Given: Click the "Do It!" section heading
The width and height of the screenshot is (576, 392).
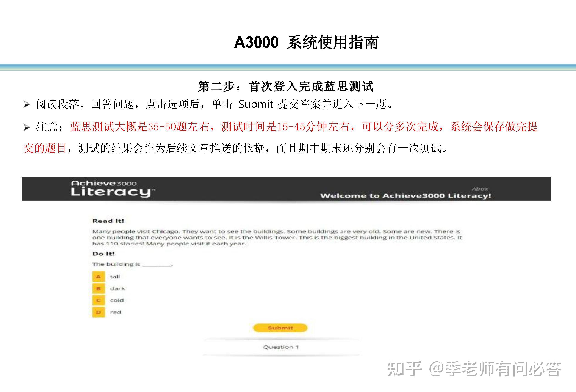Looking at the screenshot, I should point(104,253).
